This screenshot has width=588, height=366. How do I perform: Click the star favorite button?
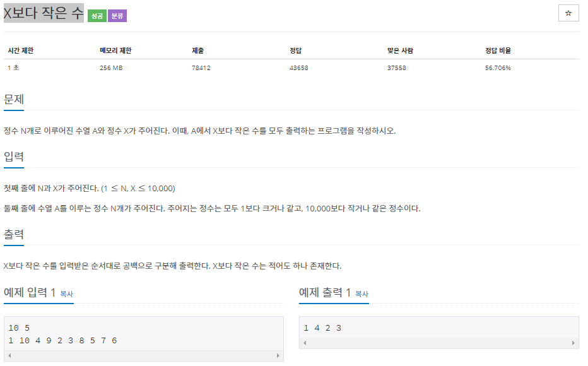[568, 13]
